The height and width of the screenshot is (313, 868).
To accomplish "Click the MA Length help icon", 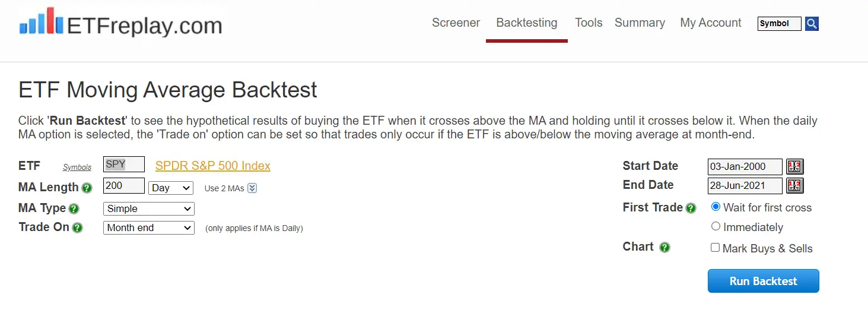I will click(x=87, y=188).
